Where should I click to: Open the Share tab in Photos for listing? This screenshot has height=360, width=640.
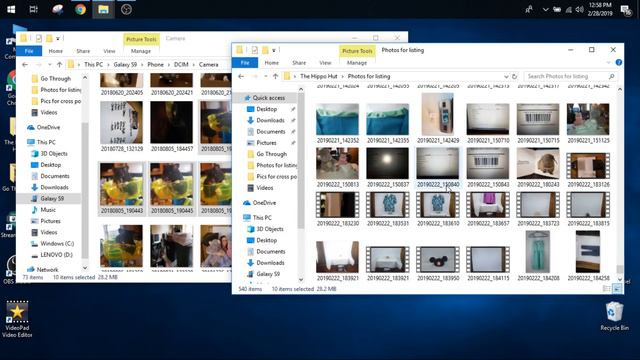[x=299, y=62]
